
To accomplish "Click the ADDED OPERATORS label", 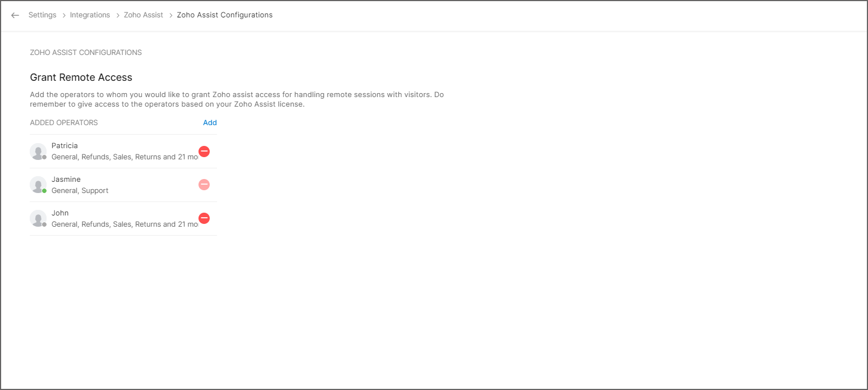I will (x=64, y=122).
